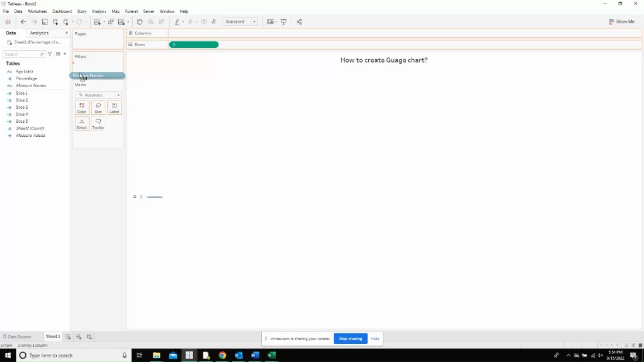Image resolution: width=644 pixels, height=362 pixels.
Task: Click the Sort Ascending toolbar icon
Action: click(150, 22)
